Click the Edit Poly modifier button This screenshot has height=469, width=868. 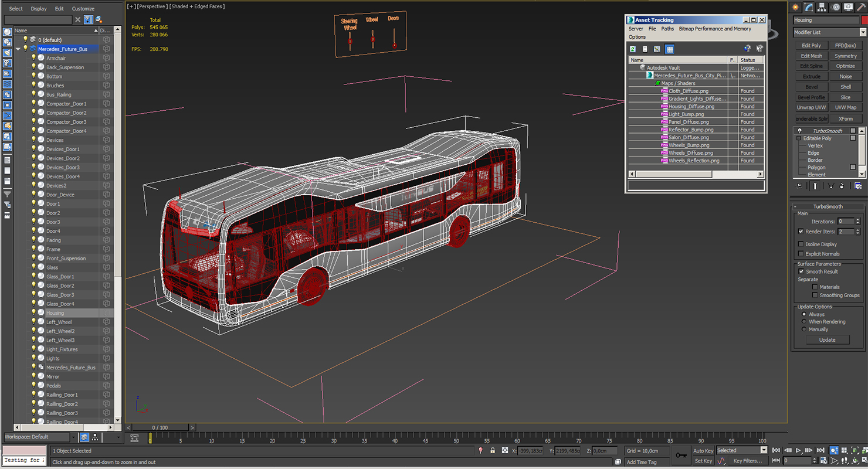(811, 46)
